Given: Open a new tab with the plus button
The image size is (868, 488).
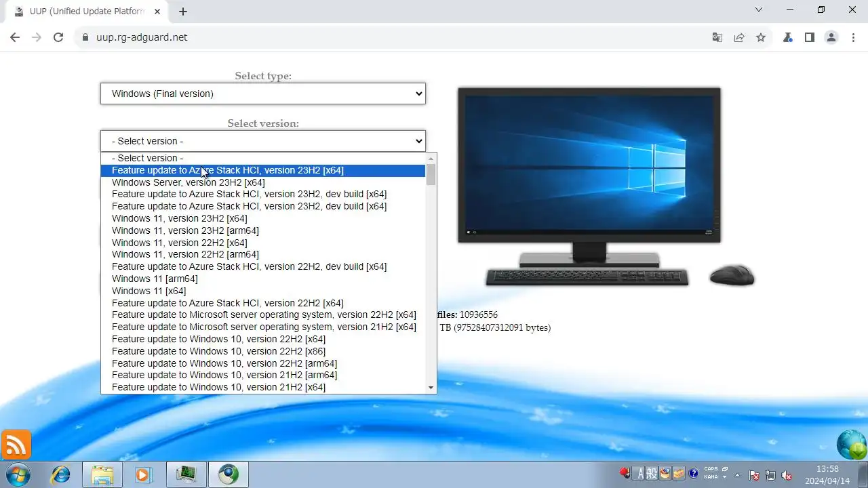Looking at the screenshot, I should click(183, 12).
